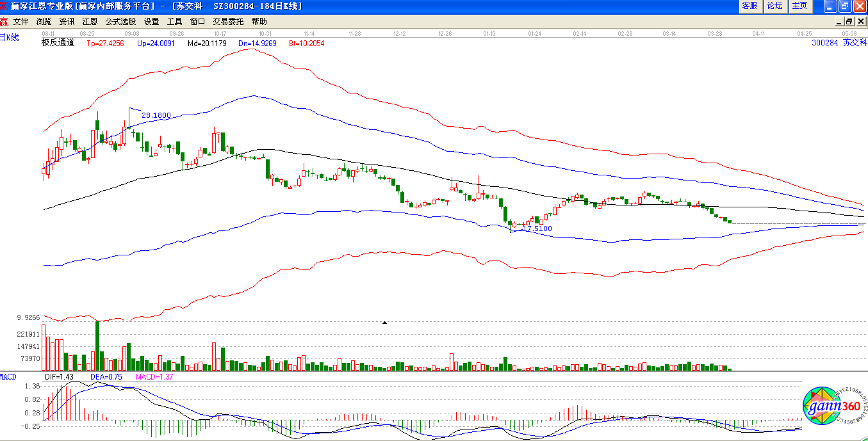This screenshot has width=868, height=441.
Task: Click the Tp=27.4256 value
Action: point(106,44)
